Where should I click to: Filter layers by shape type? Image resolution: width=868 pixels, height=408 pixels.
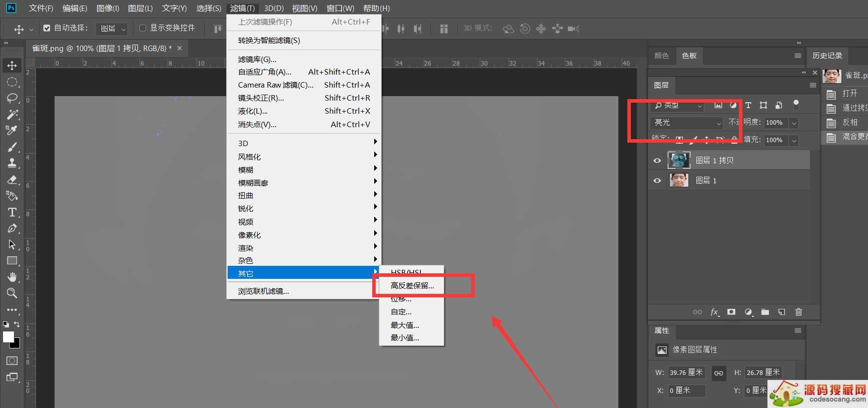pos(763,105)
